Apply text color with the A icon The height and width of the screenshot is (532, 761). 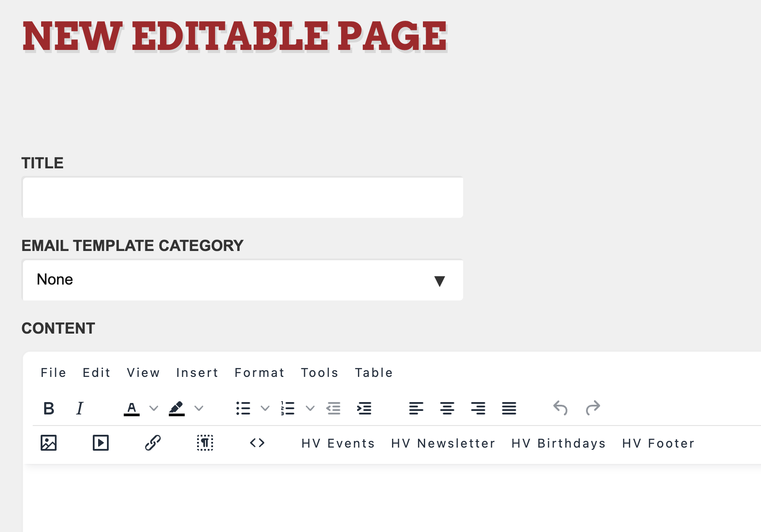coord(132,408)
